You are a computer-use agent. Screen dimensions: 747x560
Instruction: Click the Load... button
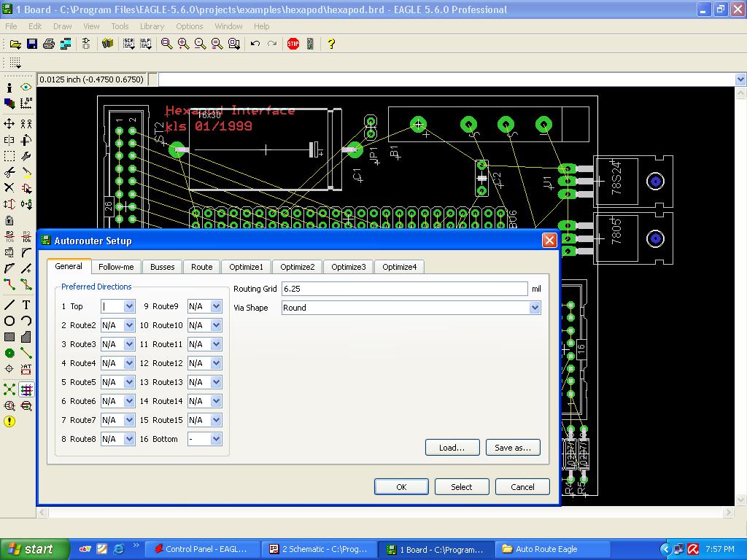click(x=452, y=448)
